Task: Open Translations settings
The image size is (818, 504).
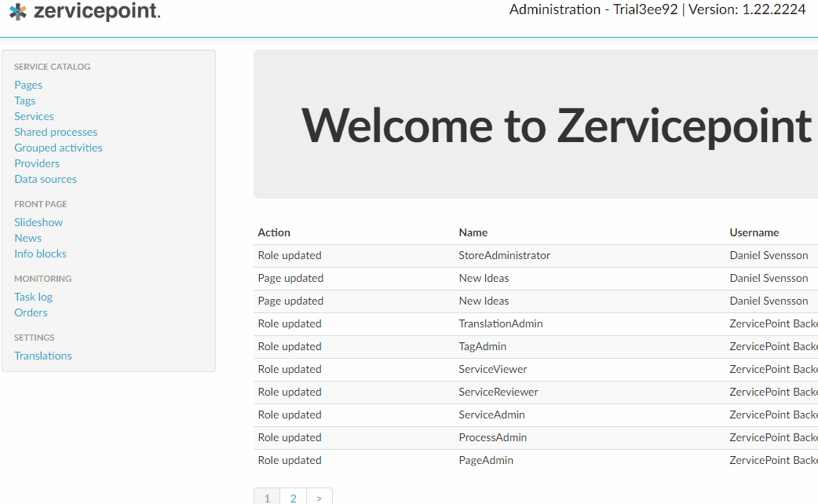Action: [x=42, y=356]
